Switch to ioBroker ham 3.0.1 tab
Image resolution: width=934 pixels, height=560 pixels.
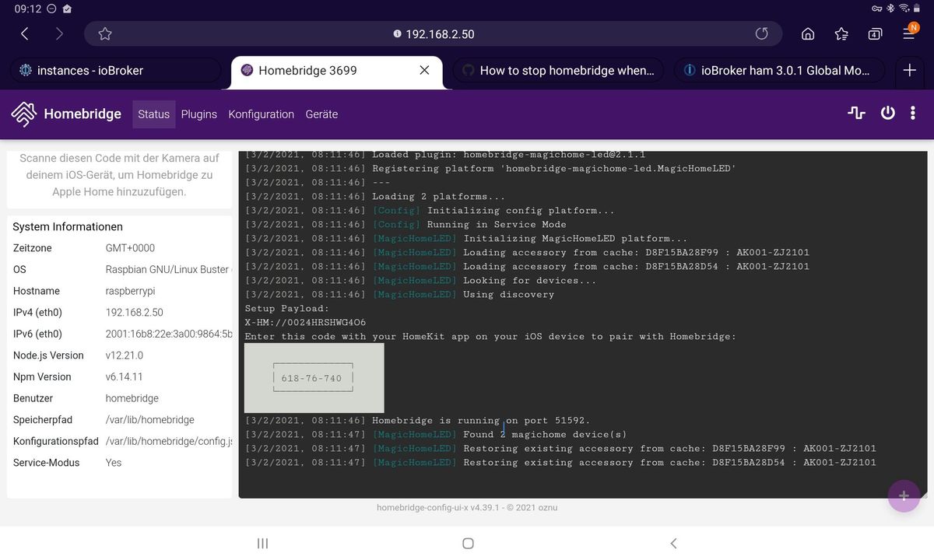coord(779,70)
